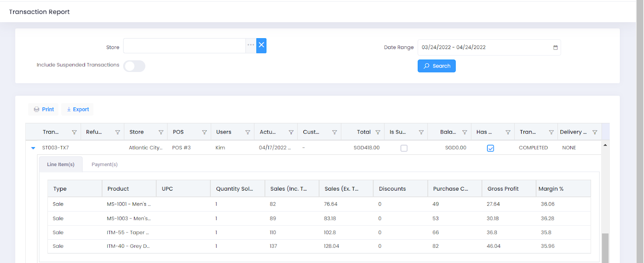The image size is (644, 263).
Task: Click the filter icon on POS column
Action: click(204, 132)
